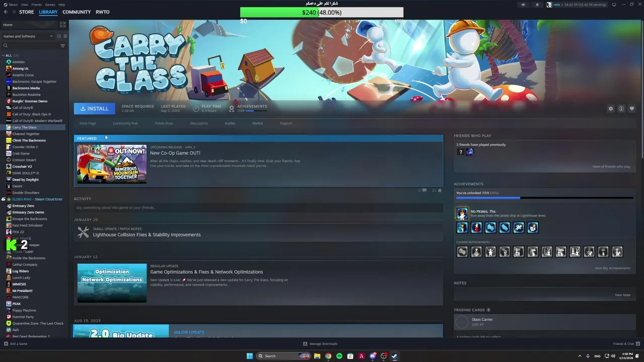644x362 pixels.
Task: Click the Windows Start button
Action: (250, 356)
